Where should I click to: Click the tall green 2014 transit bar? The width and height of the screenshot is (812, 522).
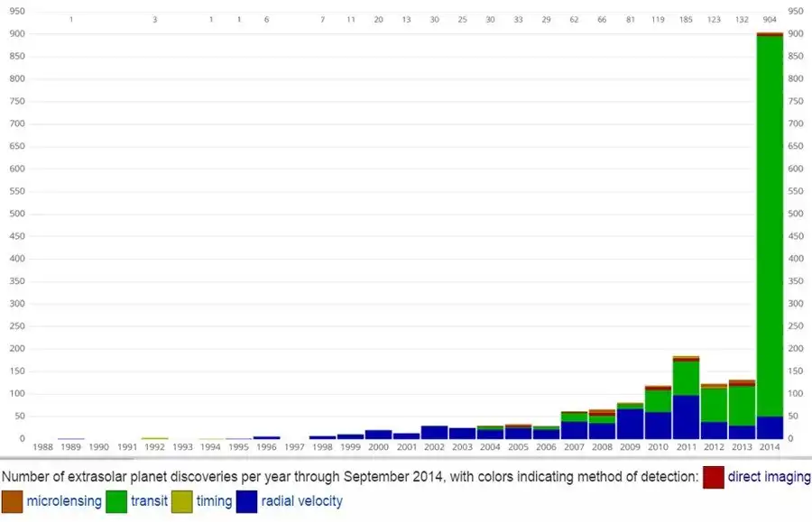point(770,225)
